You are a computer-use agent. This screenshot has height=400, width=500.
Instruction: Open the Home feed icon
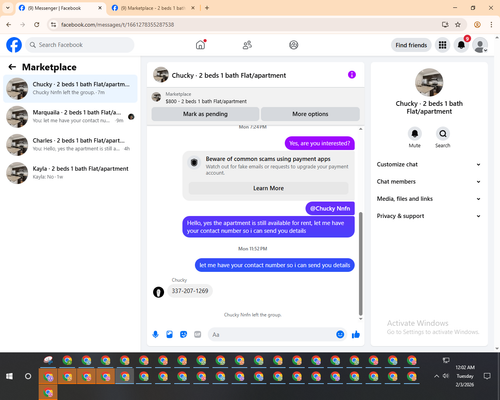pyautogui.click(x=200, y=45)
